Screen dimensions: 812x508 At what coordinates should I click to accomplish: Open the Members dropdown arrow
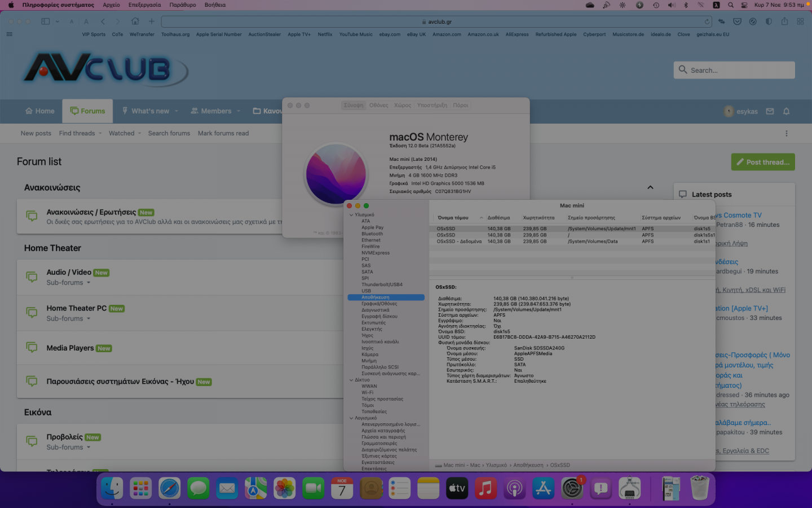[x=239, y=111]
